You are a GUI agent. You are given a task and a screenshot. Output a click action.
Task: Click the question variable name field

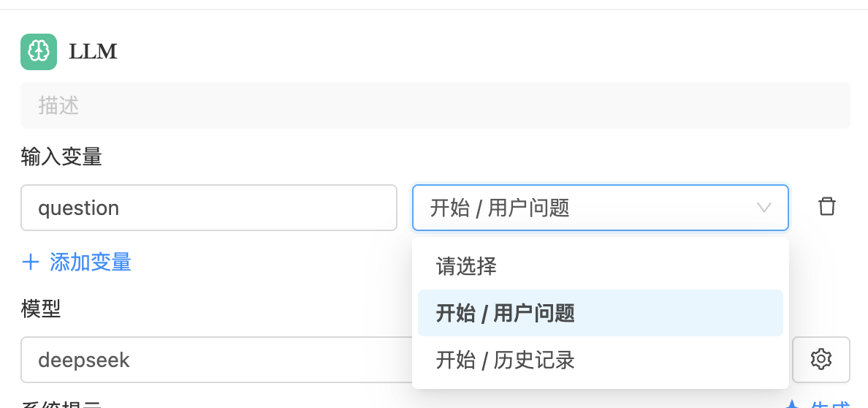pyautogui.click(x=208, y=208)
